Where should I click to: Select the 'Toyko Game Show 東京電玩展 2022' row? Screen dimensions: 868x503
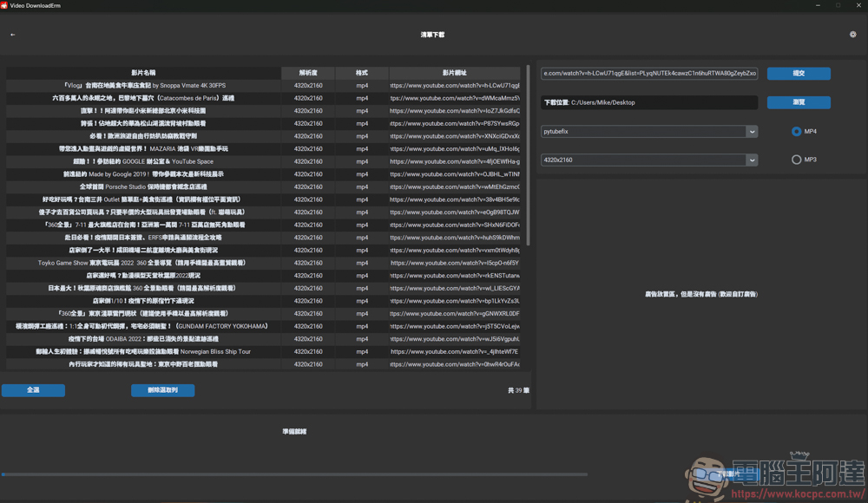[263, 263]
